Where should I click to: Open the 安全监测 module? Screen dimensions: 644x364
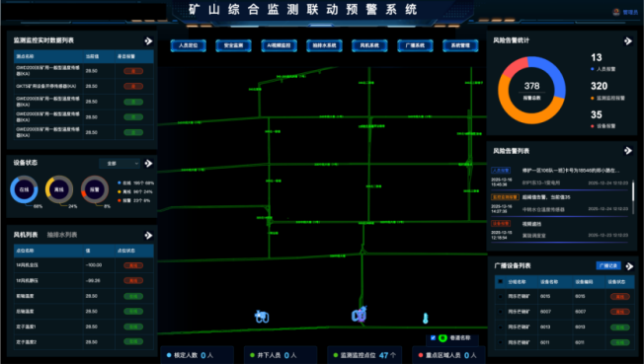tap(233, 45)
